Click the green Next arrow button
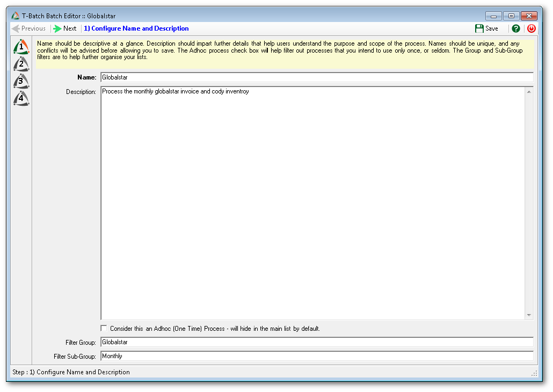553x392 pixels. point(65,28)
